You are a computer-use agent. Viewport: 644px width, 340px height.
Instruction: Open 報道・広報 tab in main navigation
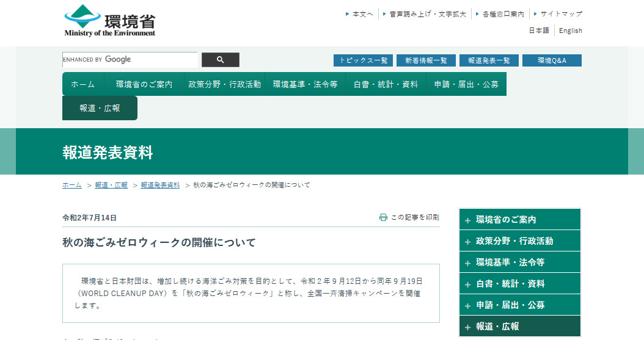click(x=100, y=108)
